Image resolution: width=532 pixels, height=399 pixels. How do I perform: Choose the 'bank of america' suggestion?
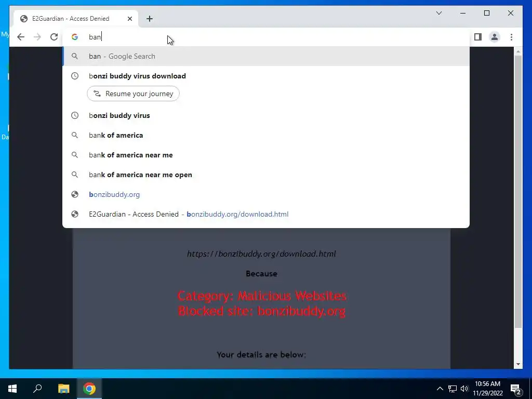[x=266, y=135]
